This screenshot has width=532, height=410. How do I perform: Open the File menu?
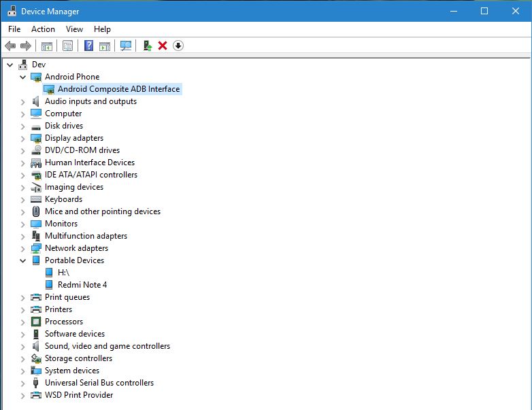(x=14, y=29)
